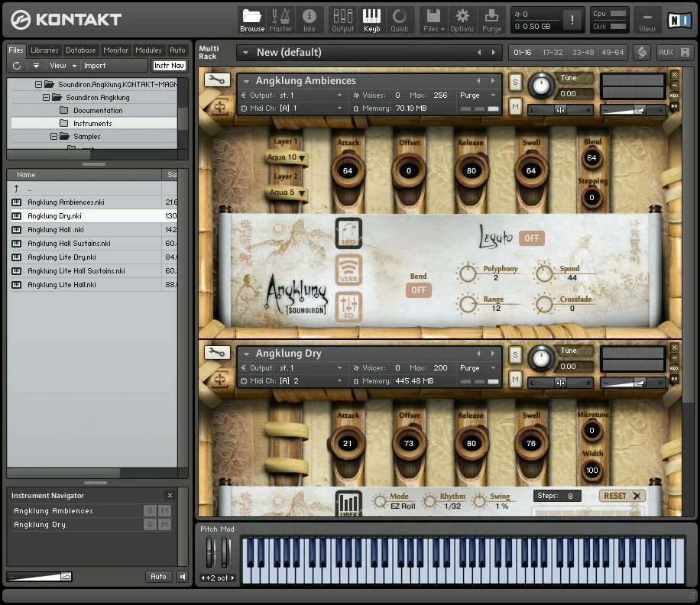Screen dimensions: 700x605
Task: Open the View size icon
Action: (647, 21)
